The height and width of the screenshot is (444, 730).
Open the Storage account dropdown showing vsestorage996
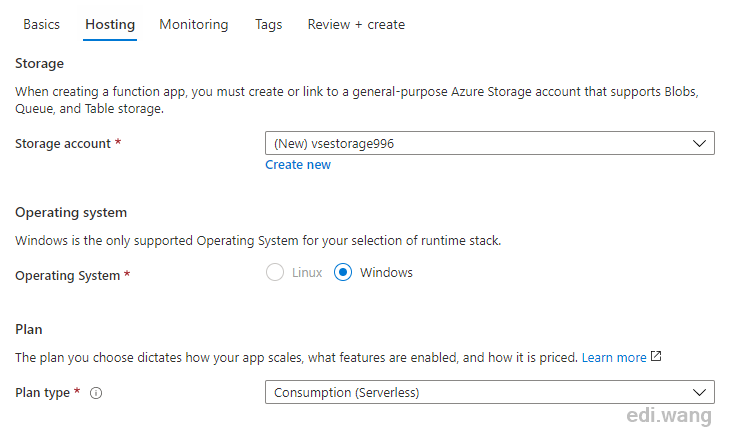coord(490,143)
